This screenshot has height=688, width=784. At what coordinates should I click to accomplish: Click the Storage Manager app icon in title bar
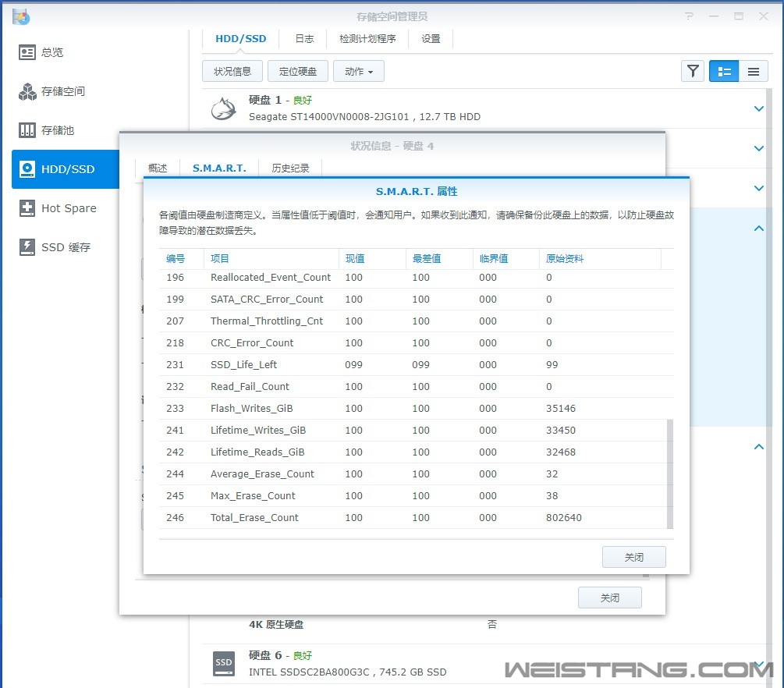pyautogui.click(x=21, y=16)
